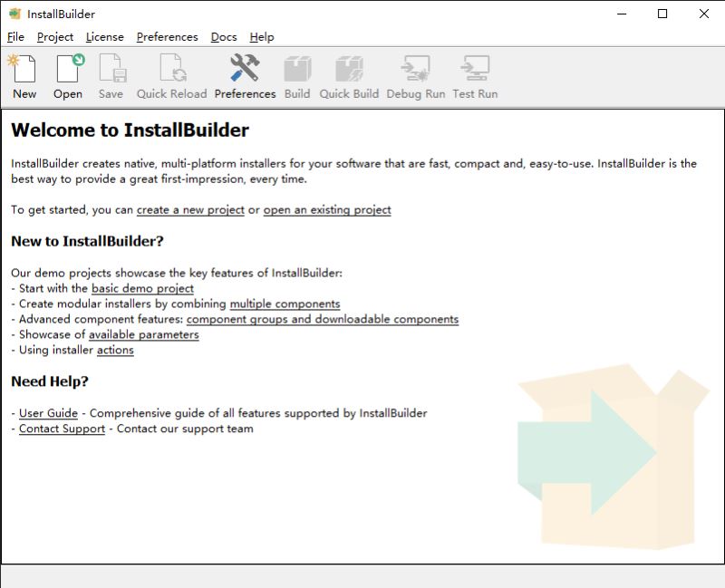Open the Project menu

coord(55,37)
